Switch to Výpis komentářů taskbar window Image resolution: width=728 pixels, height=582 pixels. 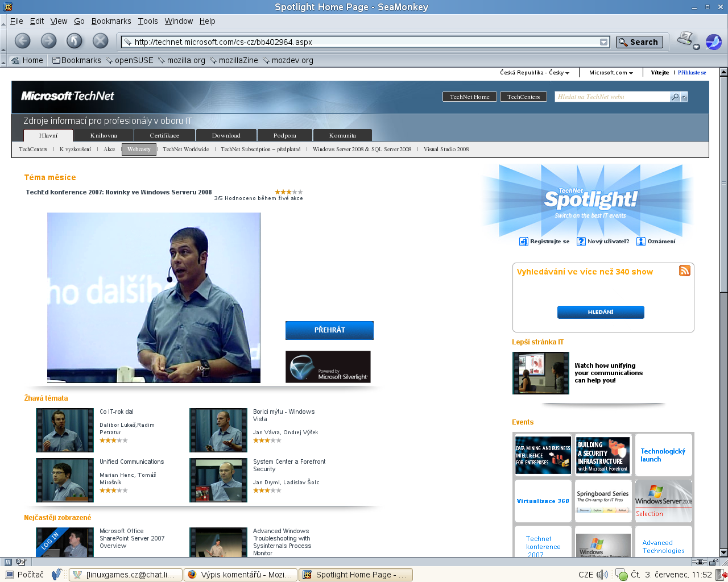[x=241, y=575]
